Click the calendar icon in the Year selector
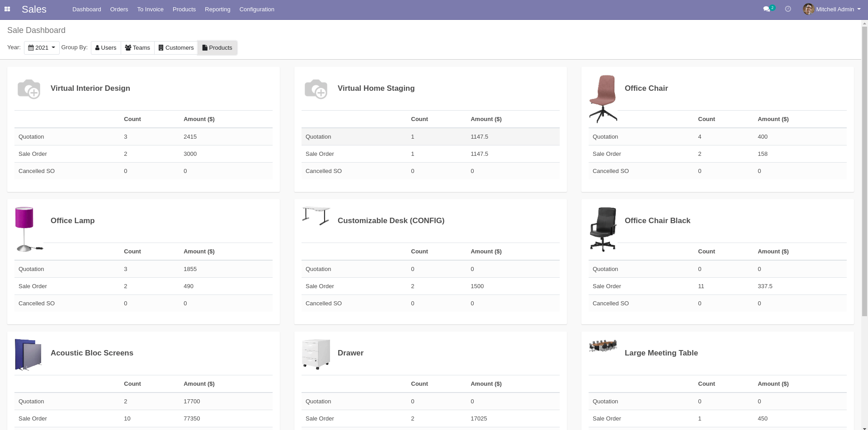 point(31,47)
